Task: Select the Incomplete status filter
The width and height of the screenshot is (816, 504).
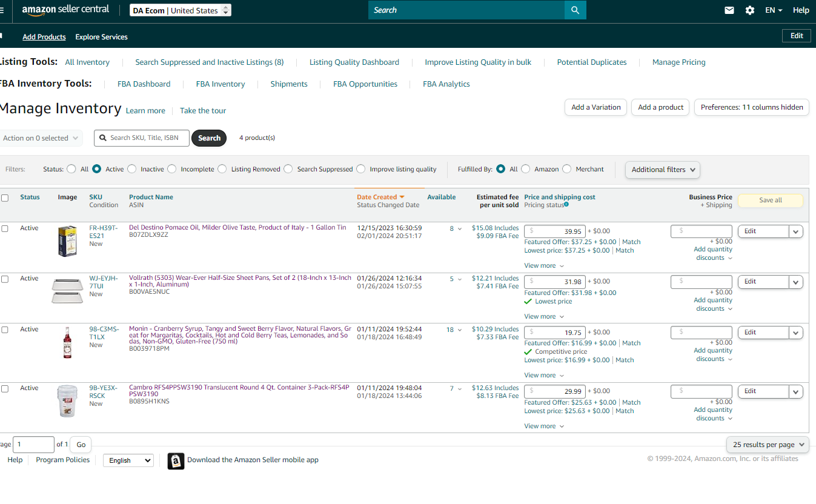Action: coord(172,169)
